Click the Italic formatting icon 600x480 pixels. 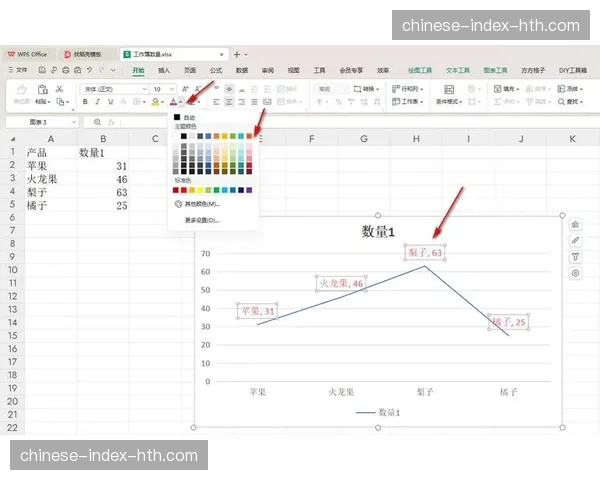(97, 102)
